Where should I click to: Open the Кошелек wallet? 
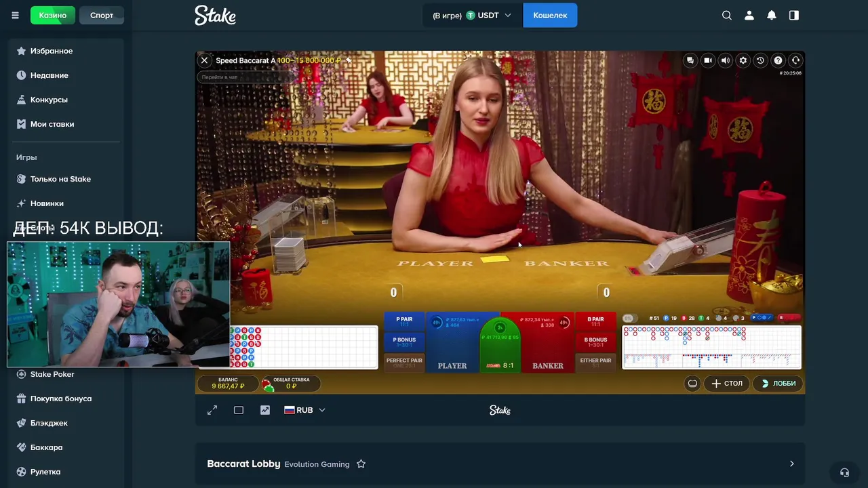click(550, 15)
